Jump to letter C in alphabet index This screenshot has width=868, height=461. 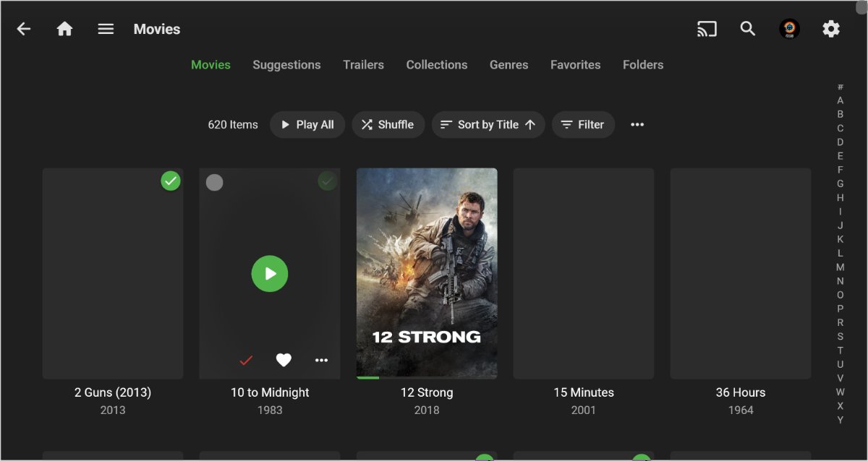[840, 128]
